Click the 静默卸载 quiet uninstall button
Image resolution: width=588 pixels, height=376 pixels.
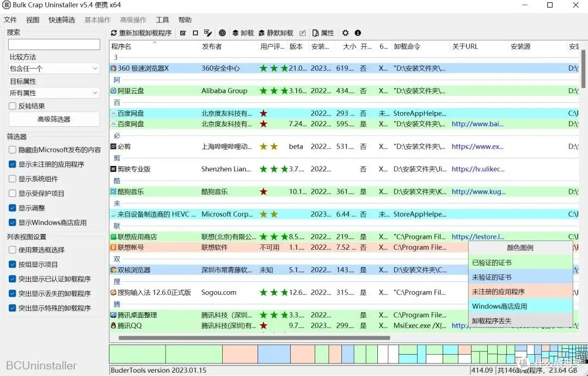[x=276, y=33]
